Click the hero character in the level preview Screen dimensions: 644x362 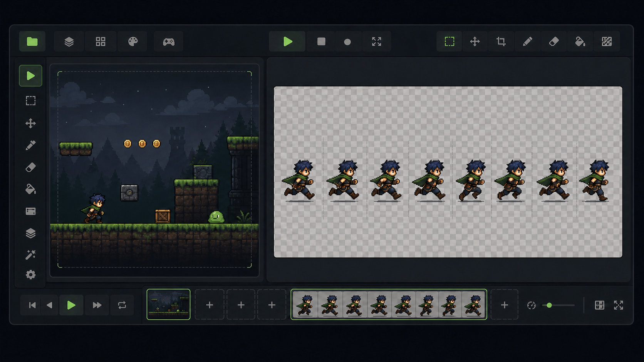pyautogui.click(x=93, y=209)
